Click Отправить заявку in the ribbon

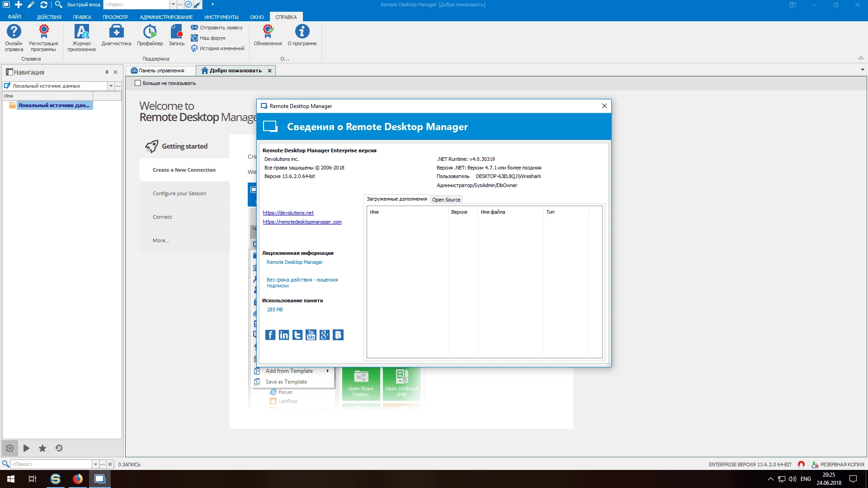[x=217, y=28]
